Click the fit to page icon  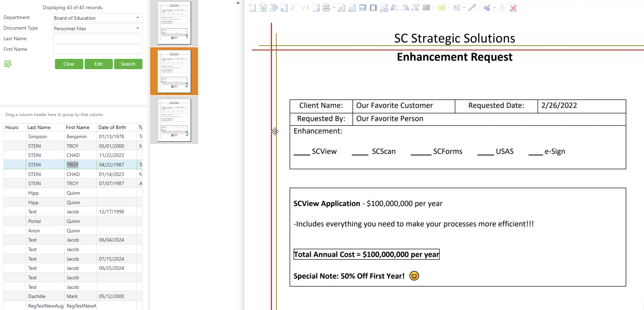click(x=373, y=7)
